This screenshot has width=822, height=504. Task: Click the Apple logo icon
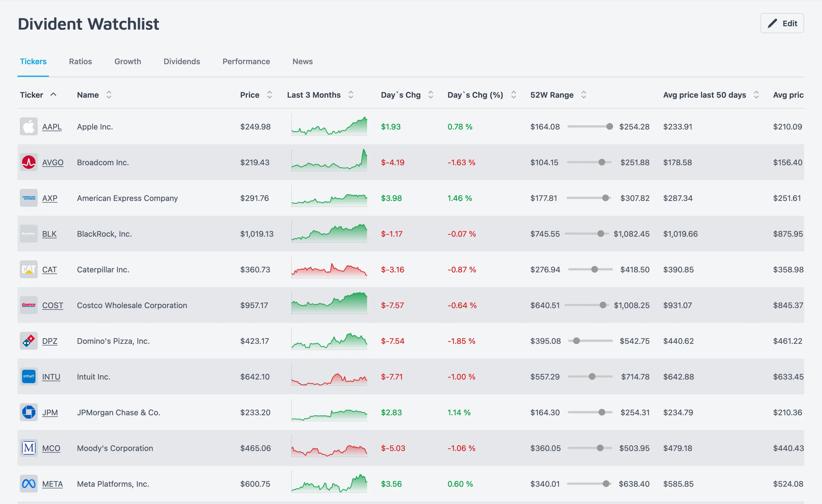coord(29,127)
